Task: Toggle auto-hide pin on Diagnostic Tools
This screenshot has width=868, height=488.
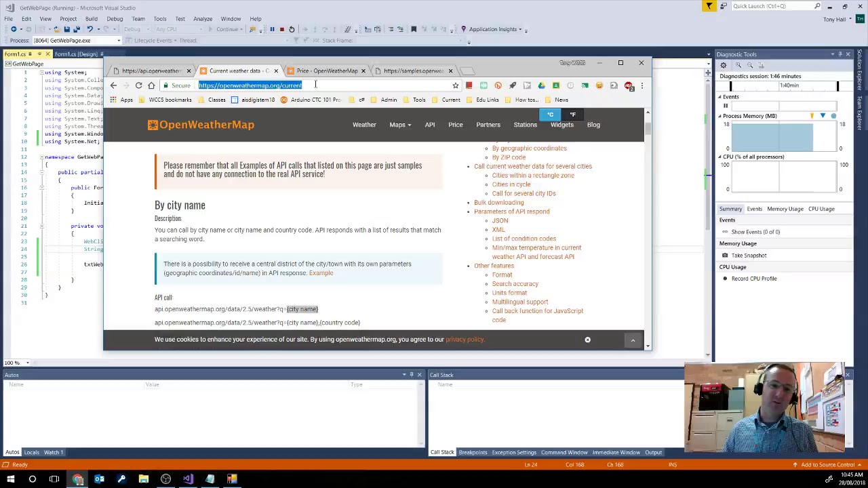Action: pos(840,54)
